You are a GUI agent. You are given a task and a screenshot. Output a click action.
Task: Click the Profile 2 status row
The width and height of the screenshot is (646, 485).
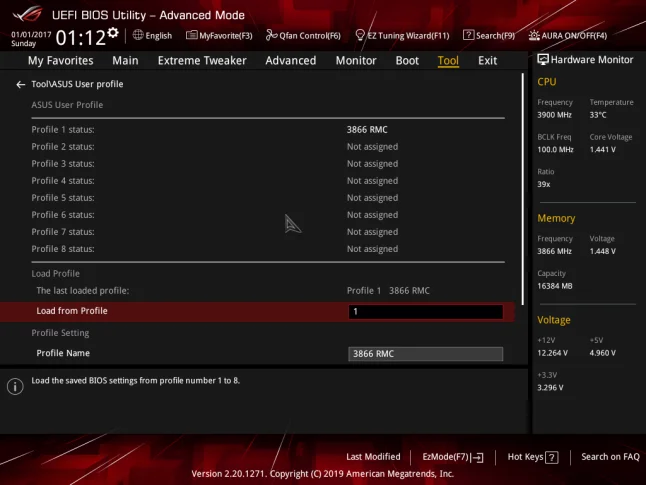click(x=268, y=147)
